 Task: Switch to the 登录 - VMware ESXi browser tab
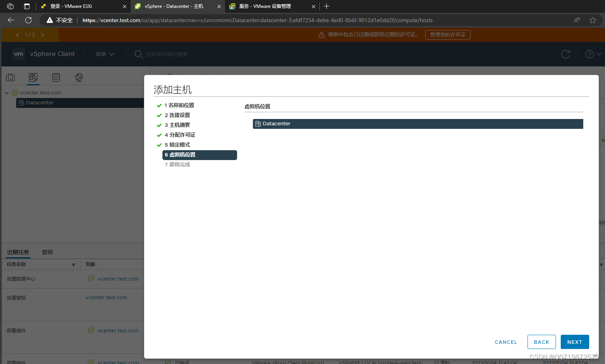pos(83,6)
